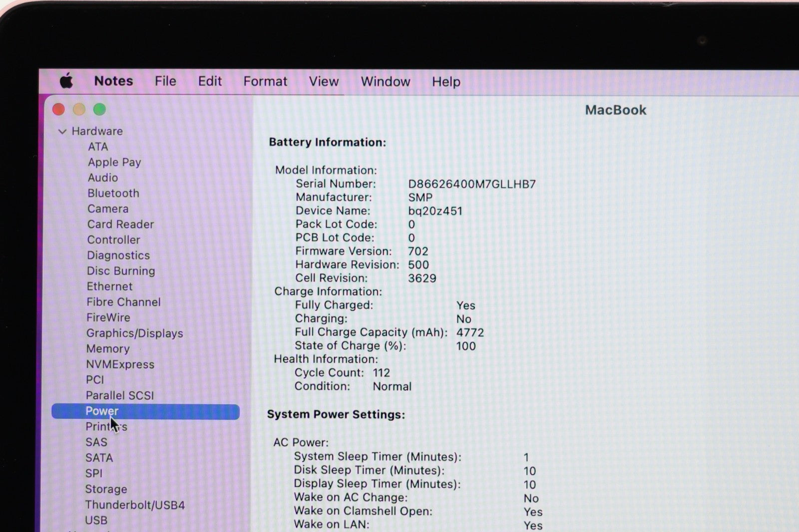Close the window with red button

pos(59,109)
